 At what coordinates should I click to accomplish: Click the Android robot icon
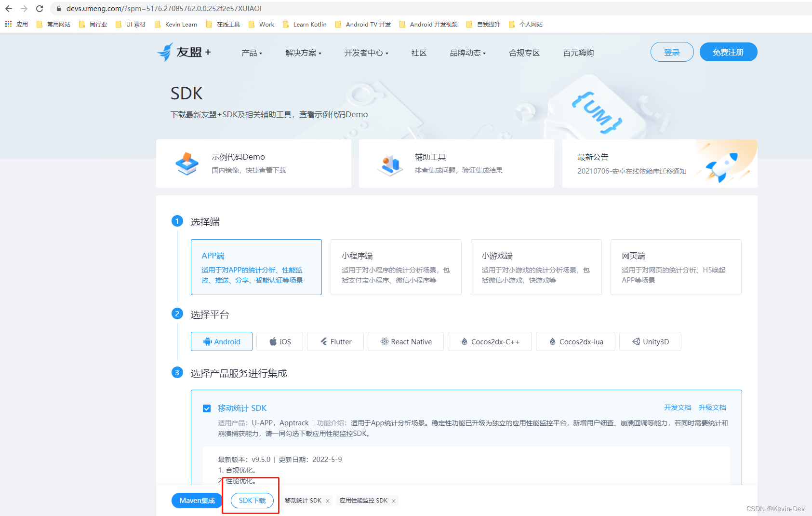pos(208,341)
